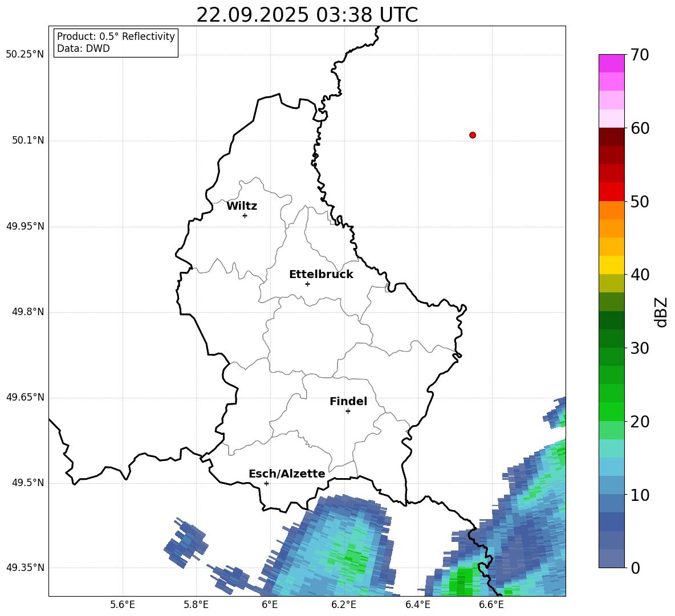This screenshot has height=616, width=675.
Task: Click the 49.95°N latitude tick label
Action: point(25,226)
